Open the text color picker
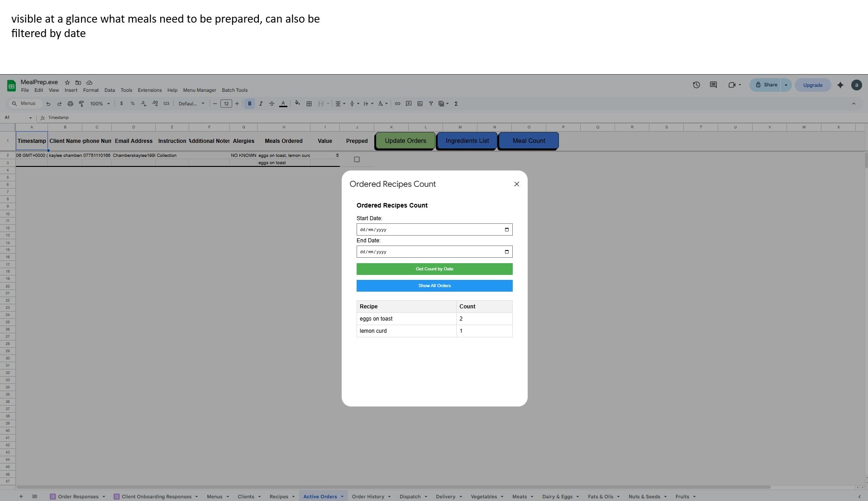Viewport: 868px width, 501px height. click(283, 104)
